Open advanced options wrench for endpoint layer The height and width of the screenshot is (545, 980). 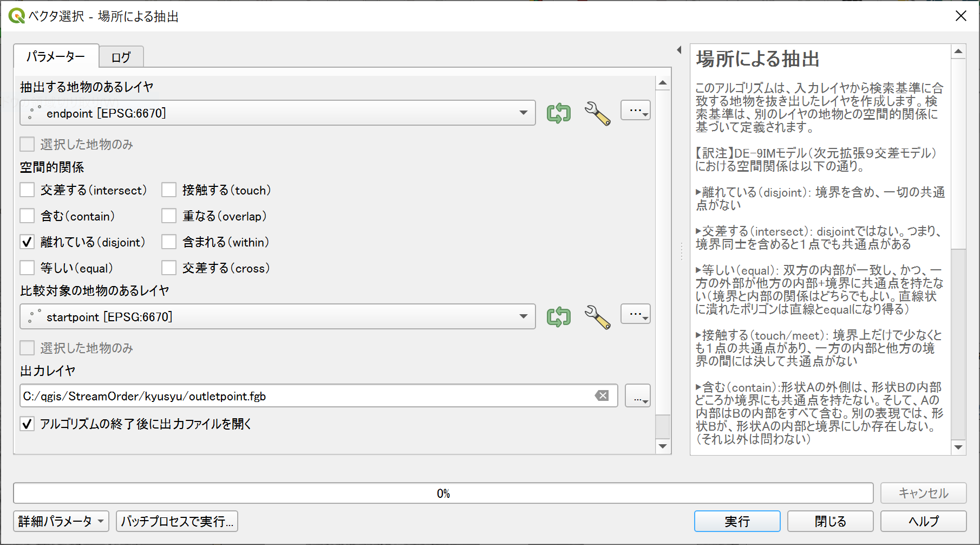coord(597,113)
